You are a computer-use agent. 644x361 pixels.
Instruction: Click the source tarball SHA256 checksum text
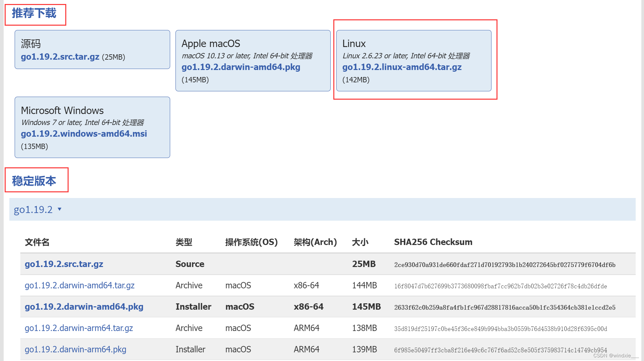pyautogui.click(x=504, y=265)
